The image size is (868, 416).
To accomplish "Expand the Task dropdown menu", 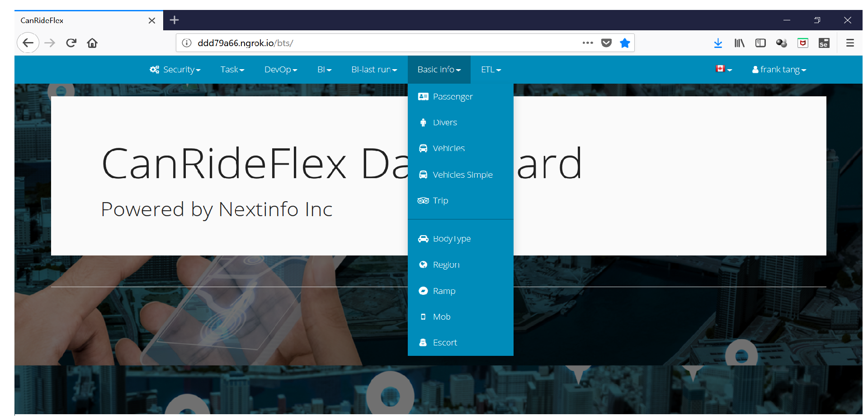I will click(x=232, y=70).
